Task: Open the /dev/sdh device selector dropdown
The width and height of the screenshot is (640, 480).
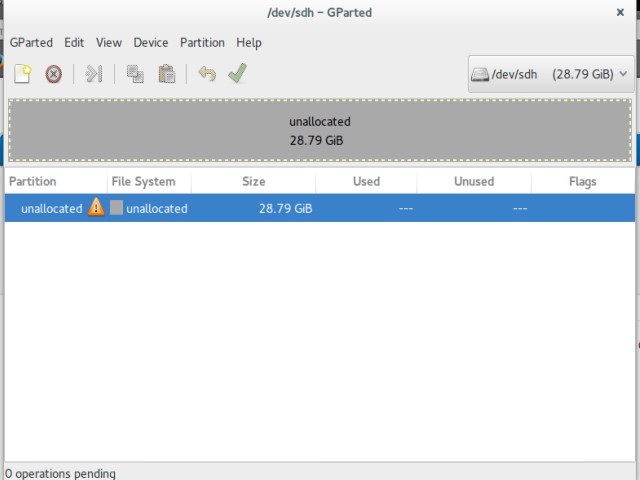Action: click(550, 74)
